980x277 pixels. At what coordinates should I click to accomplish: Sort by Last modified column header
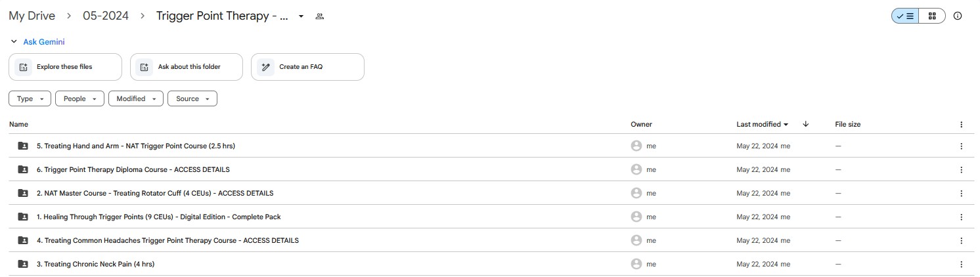[763, 124]
